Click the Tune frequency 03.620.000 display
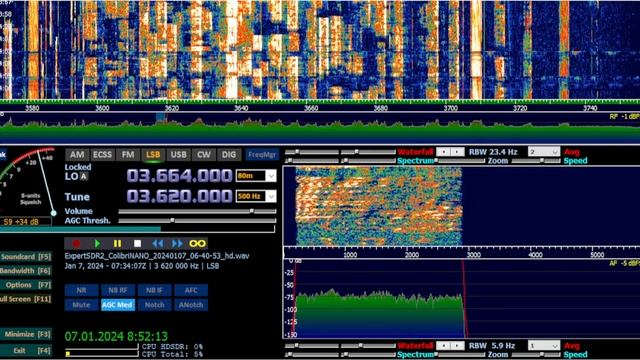The image size is (640, 360). (179, 196)
